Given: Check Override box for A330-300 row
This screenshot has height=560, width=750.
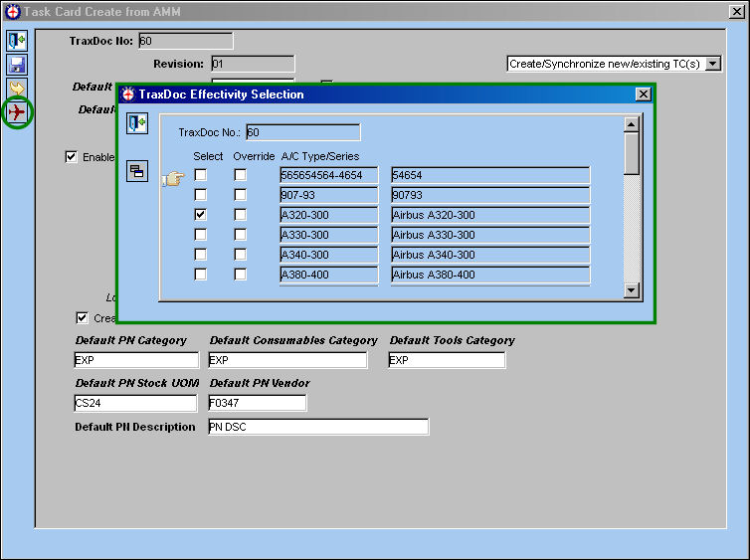Looking at the screenshot, I should 240,235.
